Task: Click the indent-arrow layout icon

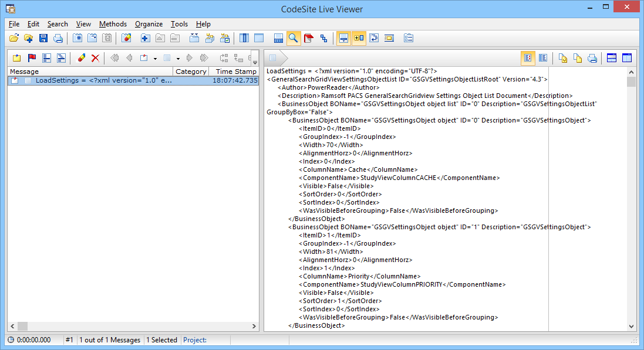Action: coord(374,38)
